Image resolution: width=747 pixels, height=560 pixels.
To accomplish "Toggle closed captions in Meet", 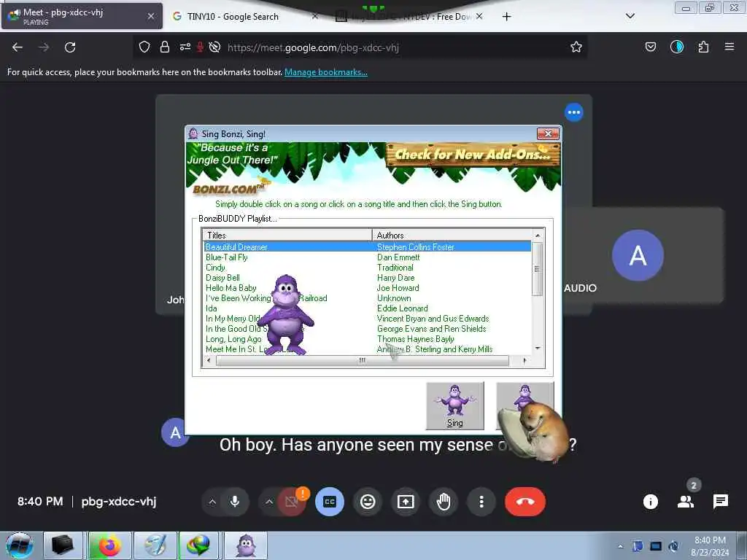I will [329, 502].
